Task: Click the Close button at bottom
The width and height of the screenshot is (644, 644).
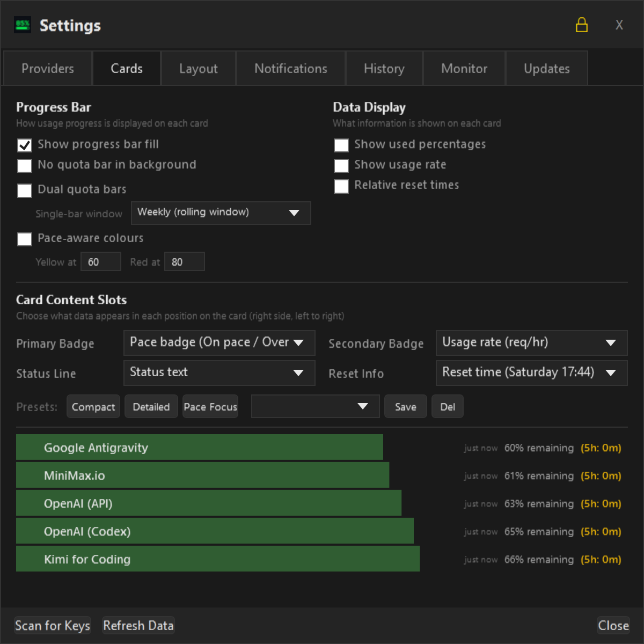Action: pos(613,625)
